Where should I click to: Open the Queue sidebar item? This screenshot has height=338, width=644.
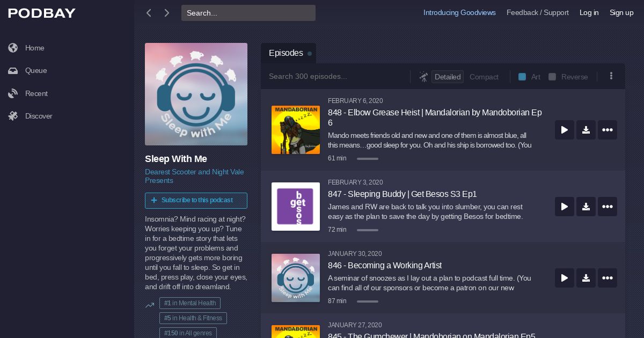coord(28,70)
